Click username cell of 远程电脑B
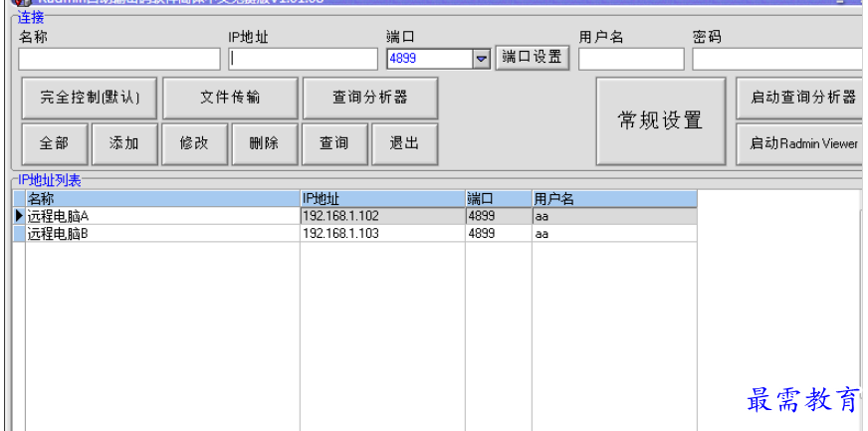 click(614, 234)
